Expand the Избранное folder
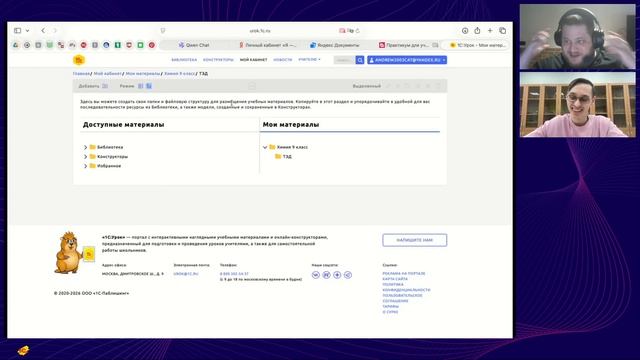The width and height of the screenshot is (640, 360). 85,166
